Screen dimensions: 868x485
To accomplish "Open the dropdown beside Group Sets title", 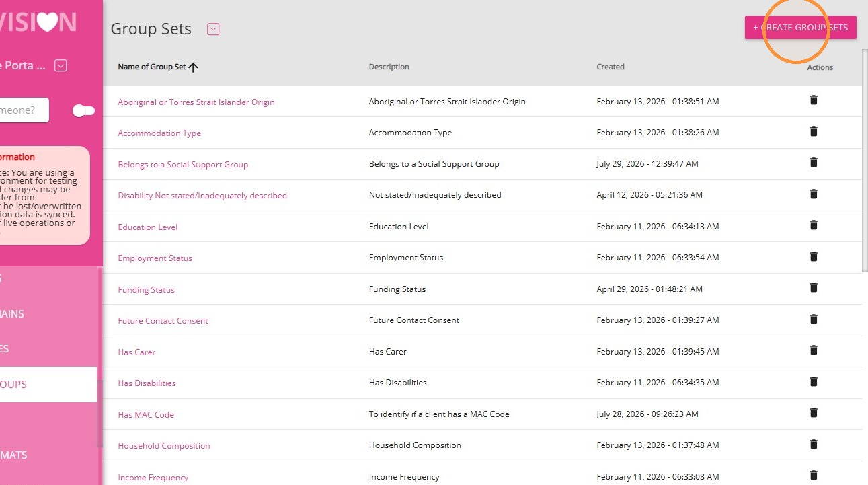I will pos(213,29).
